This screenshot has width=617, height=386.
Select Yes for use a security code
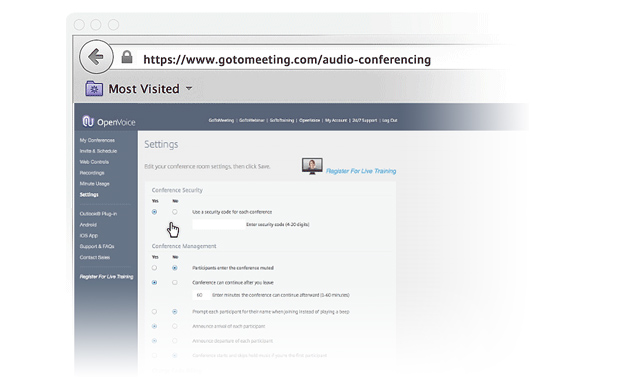tap(154, 212)
